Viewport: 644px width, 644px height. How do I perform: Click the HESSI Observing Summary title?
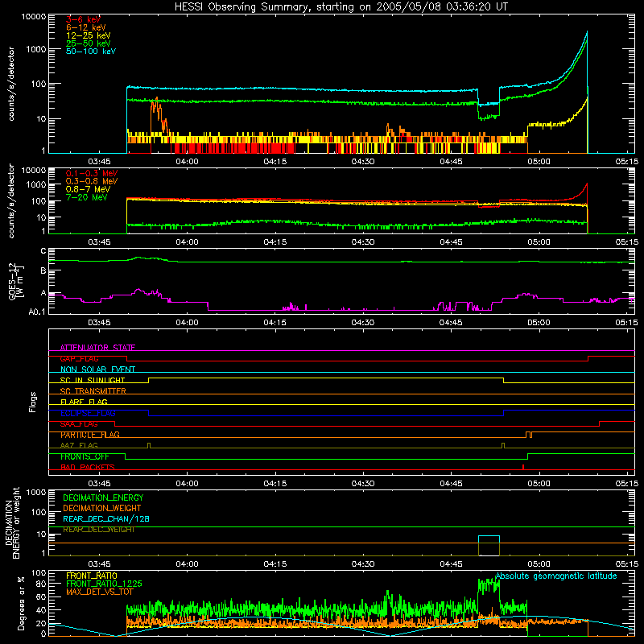click(341, 7)
